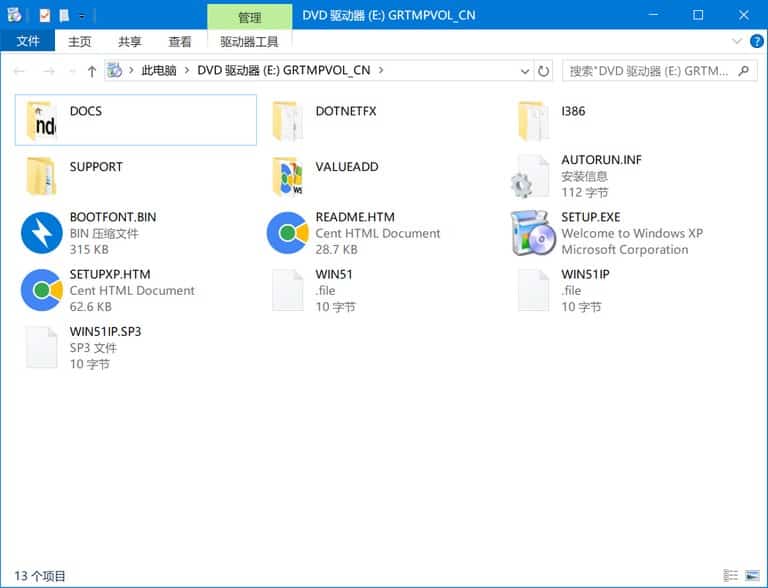
Task: Click the VALUEADD folder name
Action: point(347,167)
